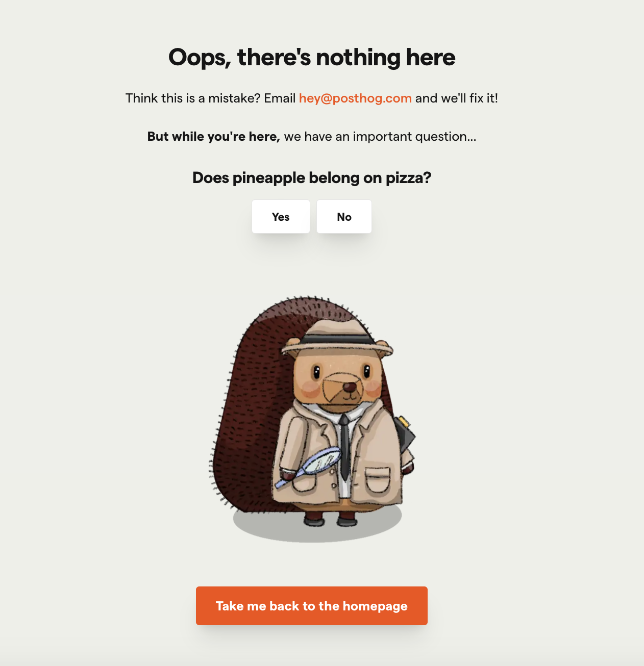Click the gray shadow under the hedgehog
Image resolution: width=644 pixels, height=666 pixels.
coord(317,525)
